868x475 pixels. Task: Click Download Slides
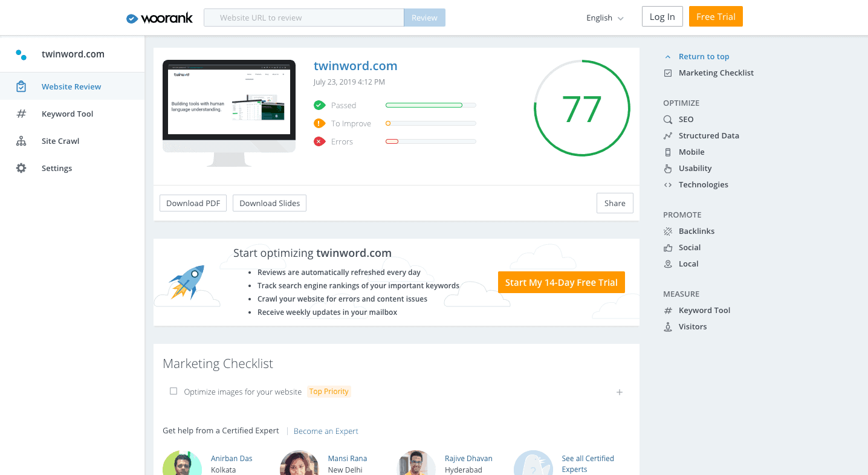coord(270,203)
